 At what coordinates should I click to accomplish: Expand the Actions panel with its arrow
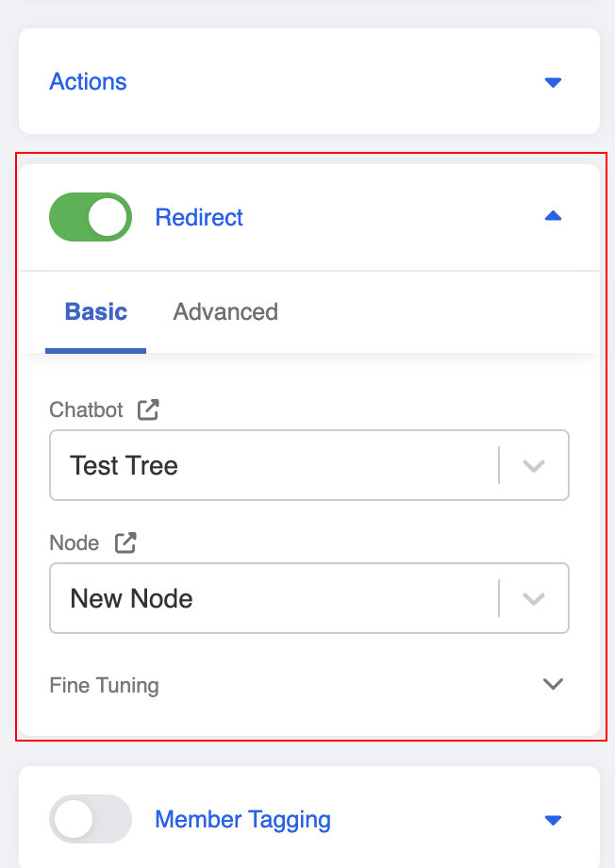click(554, 82)
